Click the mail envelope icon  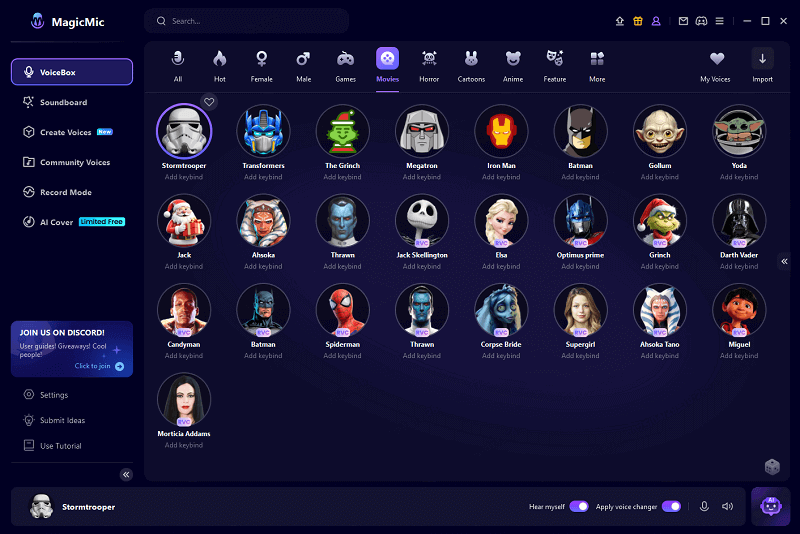coord(683,21)
